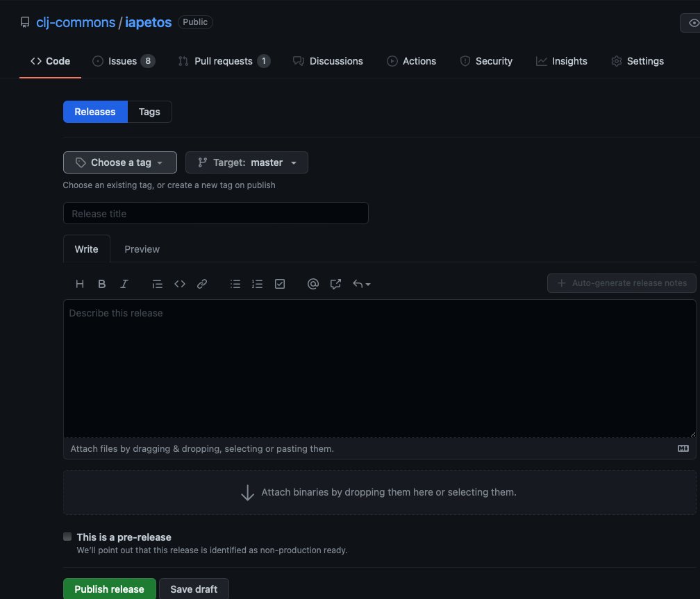Switch to the Tags view

coord(149,112)
